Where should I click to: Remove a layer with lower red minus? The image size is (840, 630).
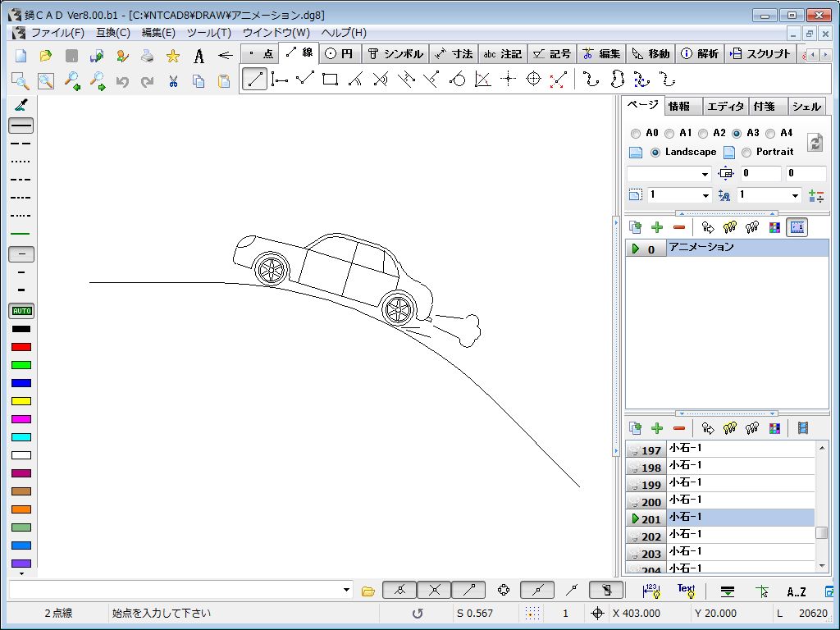click(x=678, y=428)
